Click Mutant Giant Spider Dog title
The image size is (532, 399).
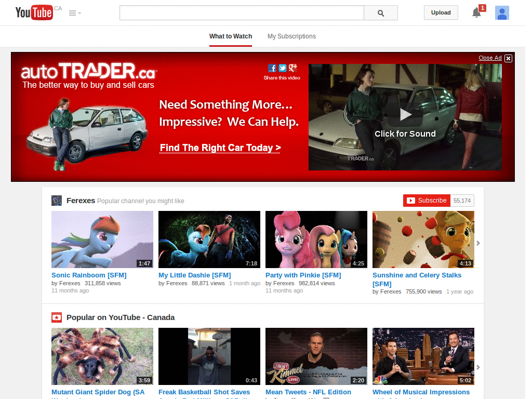[98, 394]
